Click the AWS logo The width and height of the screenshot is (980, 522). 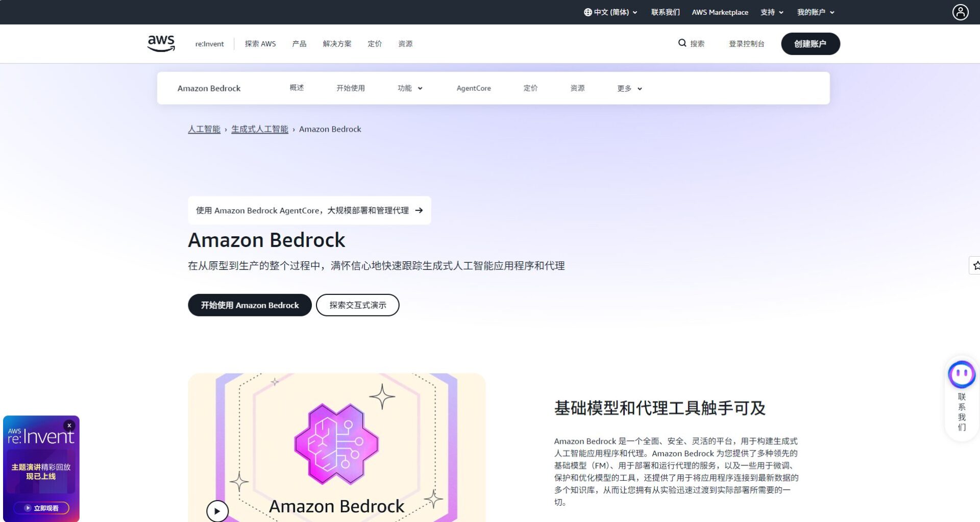click(x=160, y=43)
